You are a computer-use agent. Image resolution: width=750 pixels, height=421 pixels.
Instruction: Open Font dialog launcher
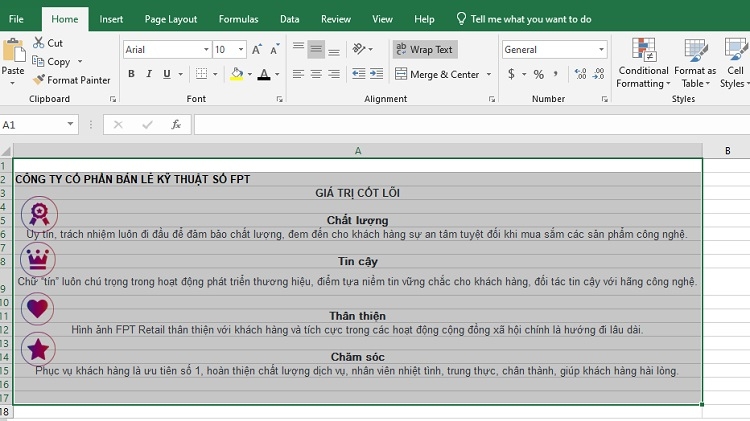click(279, 99)
